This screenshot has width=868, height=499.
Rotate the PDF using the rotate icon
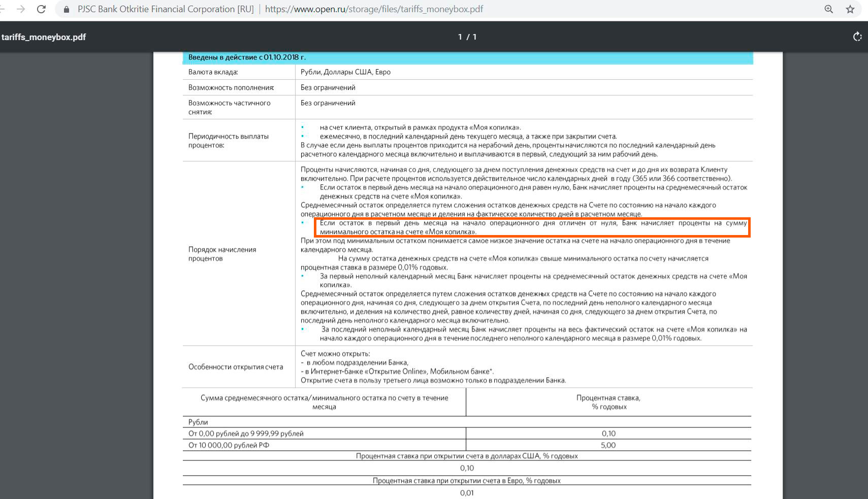pos(857,37)
